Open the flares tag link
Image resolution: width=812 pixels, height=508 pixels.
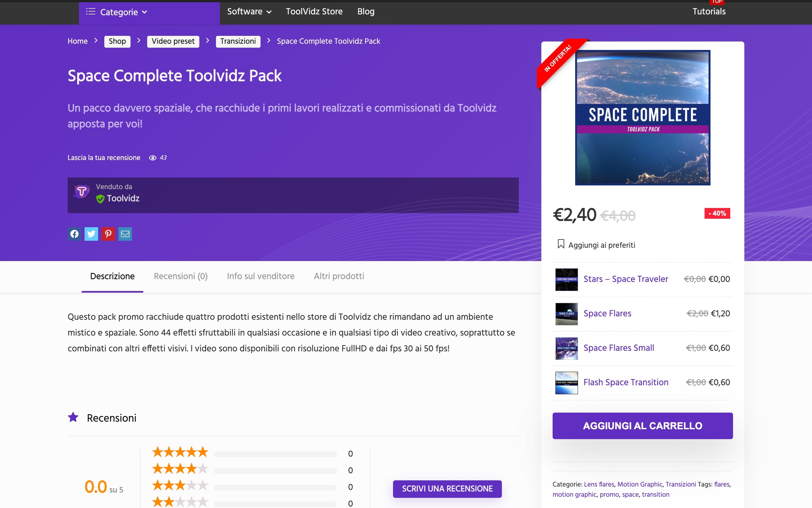point(722,484)
